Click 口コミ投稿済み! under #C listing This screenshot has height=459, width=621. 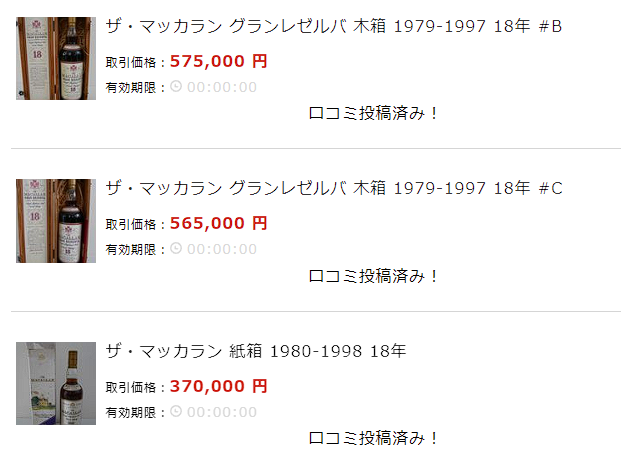374,276
